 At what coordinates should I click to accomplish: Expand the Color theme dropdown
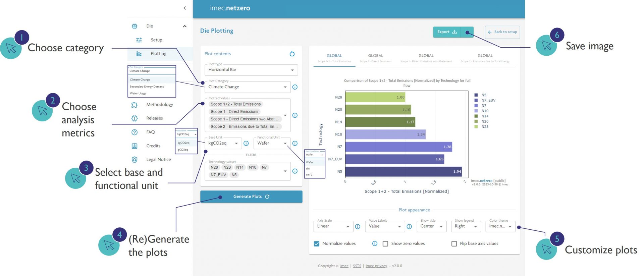click(500, 226)
